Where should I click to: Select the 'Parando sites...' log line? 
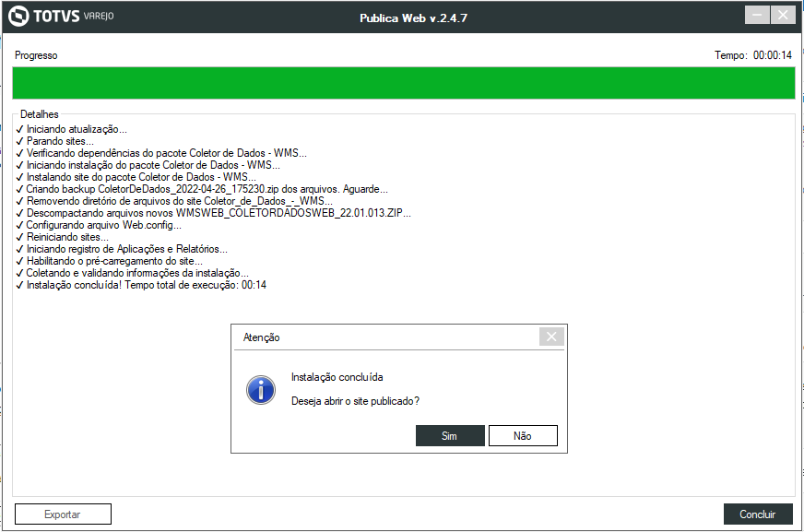[55, 141]
